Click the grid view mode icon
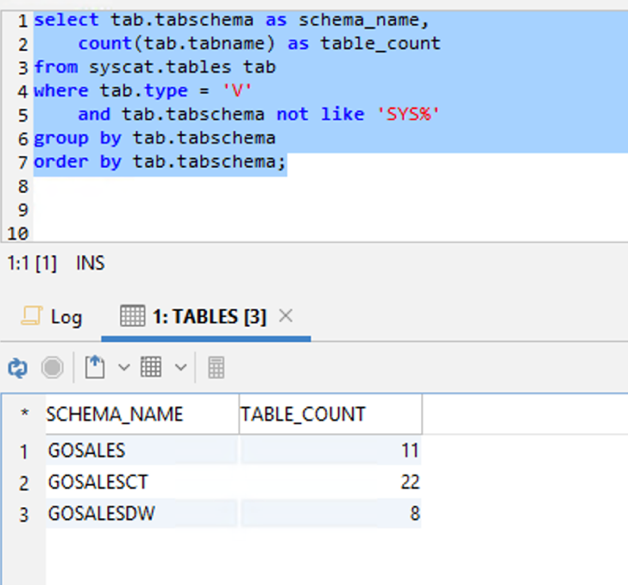Viewport: 628px width, 585px height. coord(151,368)
